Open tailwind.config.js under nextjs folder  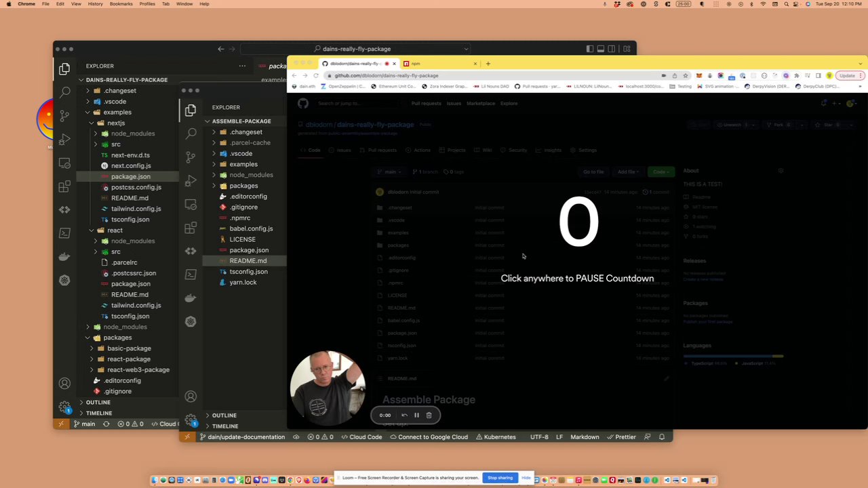(136, 209)
